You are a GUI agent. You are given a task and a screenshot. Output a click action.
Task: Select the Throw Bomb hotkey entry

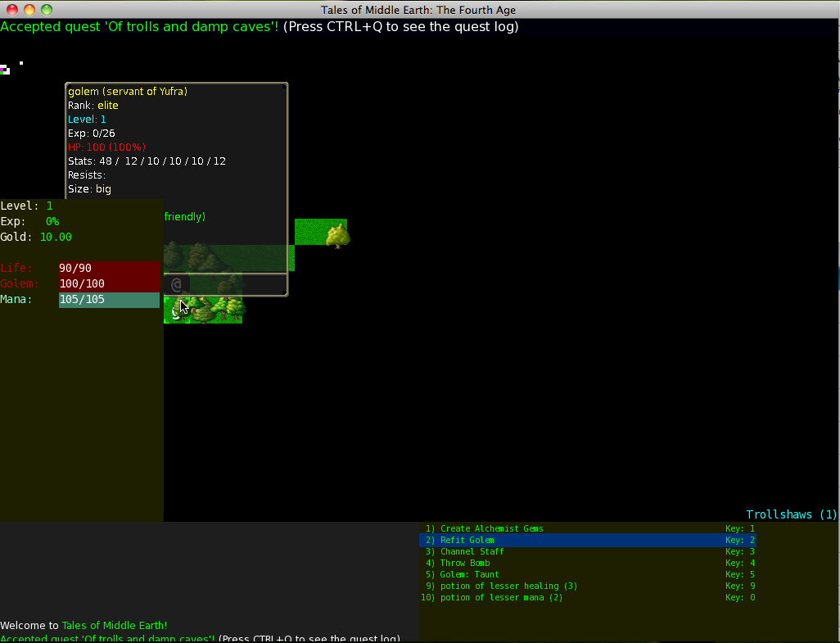coord(588,564)
